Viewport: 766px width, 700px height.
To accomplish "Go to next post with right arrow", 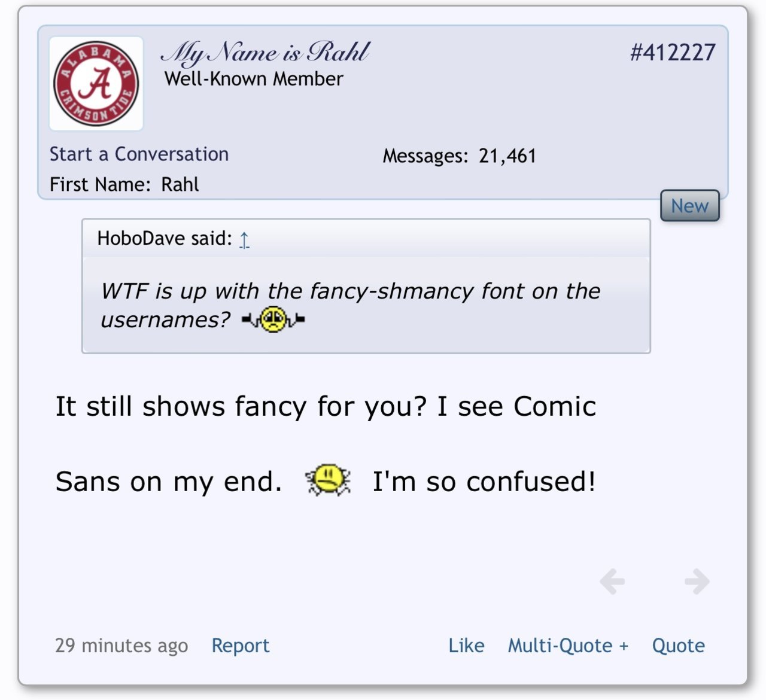I will click(697, 582).
